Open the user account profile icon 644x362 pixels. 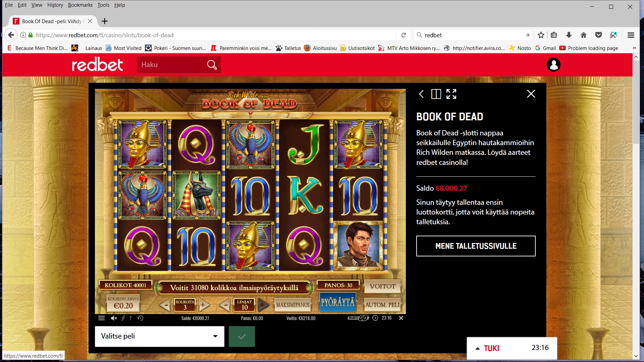pyautogui.click(x=553, y=65)
